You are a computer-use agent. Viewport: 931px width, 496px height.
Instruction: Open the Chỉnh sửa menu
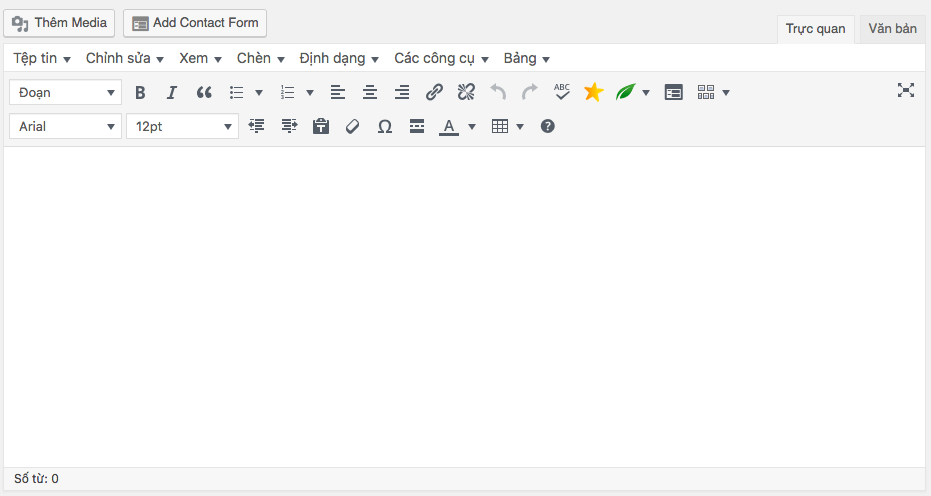pyautogui.click(x=125, y=58)
